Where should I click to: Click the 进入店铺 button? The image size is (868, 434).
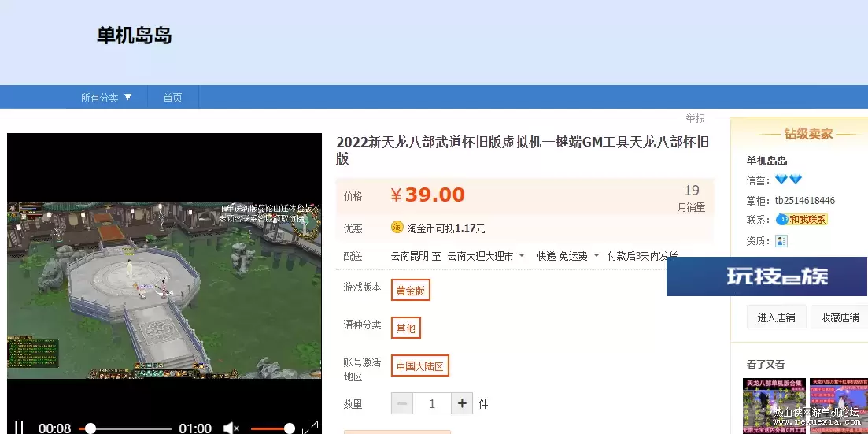click(776, 317)
